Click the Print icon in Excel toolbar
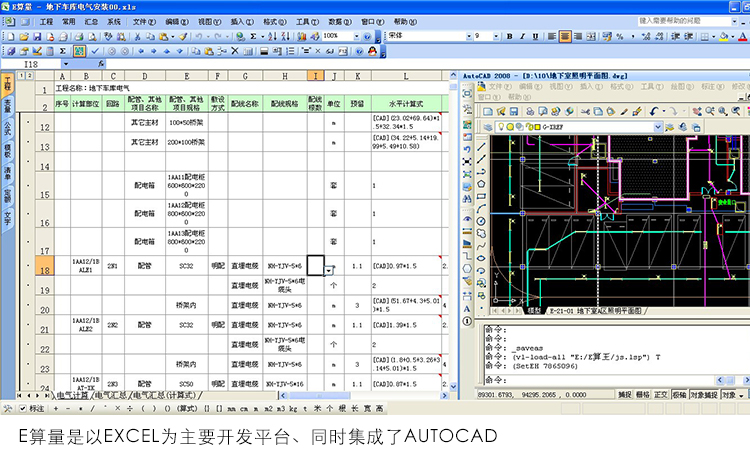This screenshot has width=750, height=460. (x=79, y=36)
